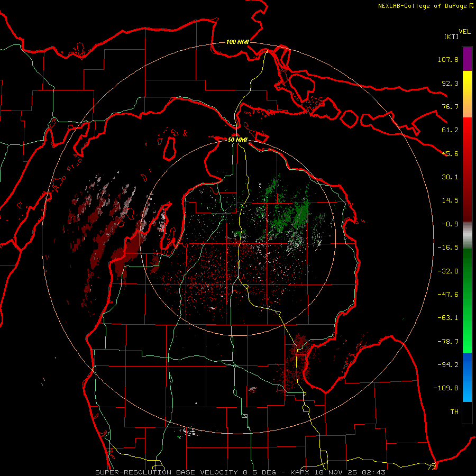Image resolution: width=476 pixels, height=476 pixels.
Task: Click the -63.1 velocity scale value
Action: click(x=448, y=318)
